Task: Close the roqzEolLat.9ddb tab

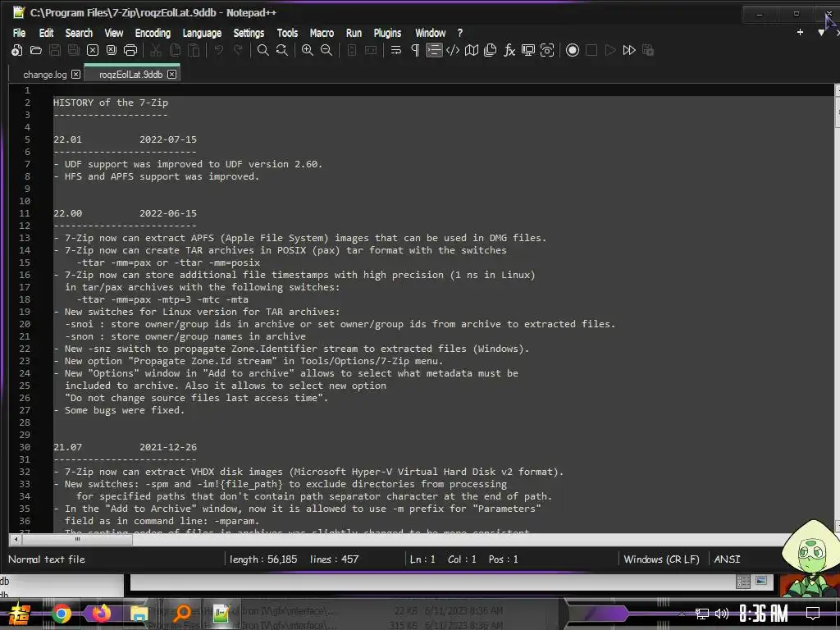Action: click(172, 75)
